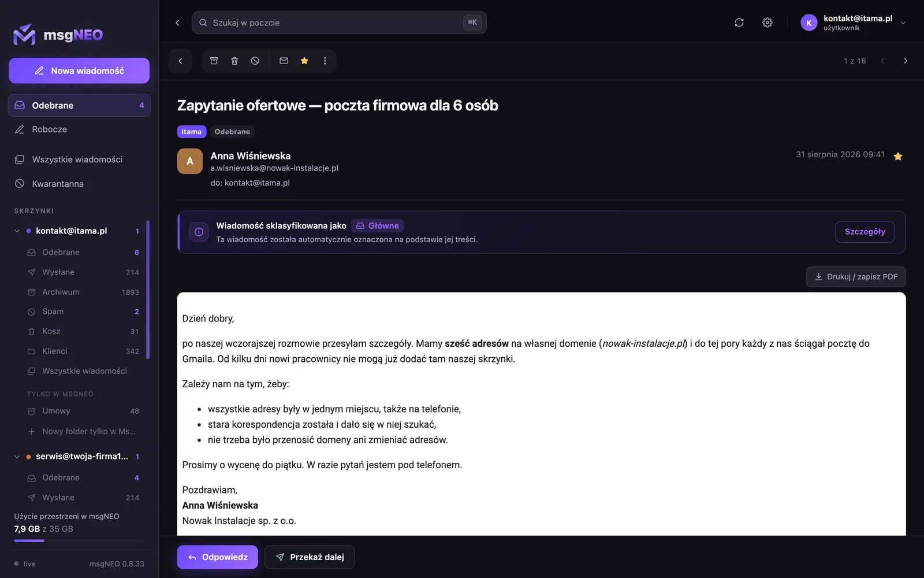Focus the Szukaj w poczcie search field
The image size is (924, 578).
click(x=339, y=23)
